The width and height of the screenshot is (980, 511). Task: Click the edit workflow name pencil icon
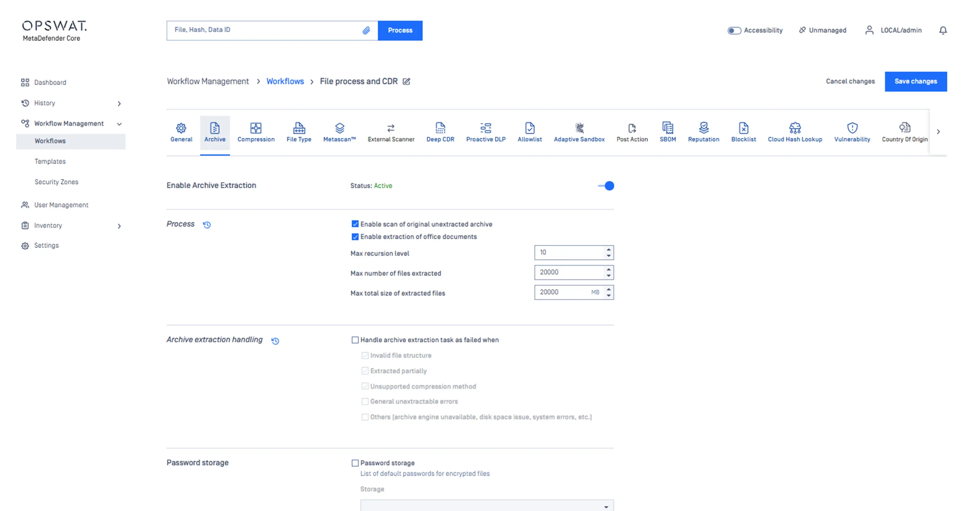coord(406,81)
